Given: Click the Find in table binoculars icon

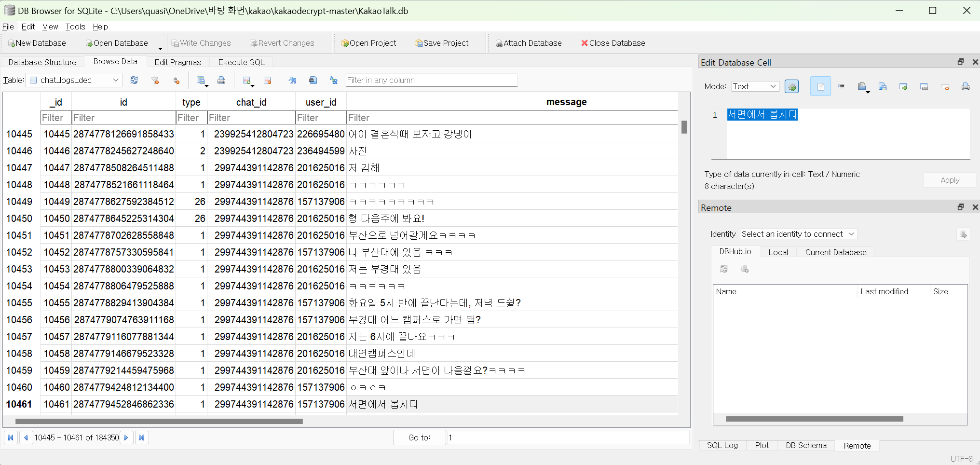Looking at the screenshot, I should (313, 80).
